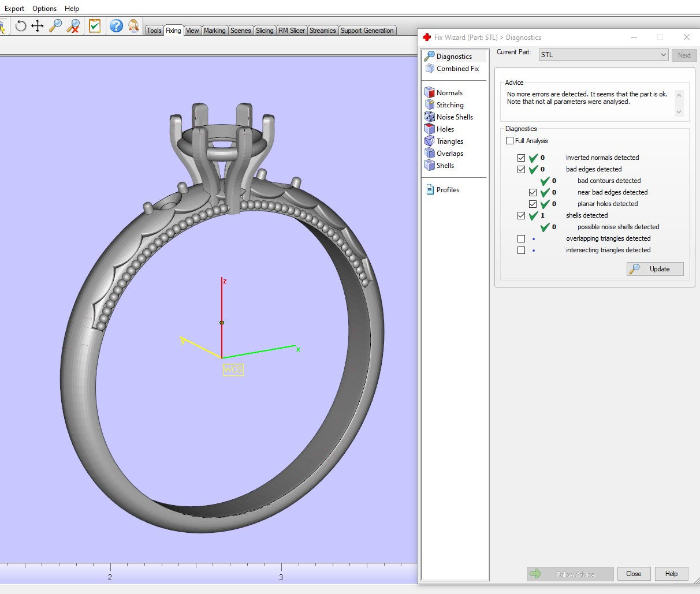Image resolution: width=700 pixels, height=594 pixels.
Task: Click the Close button in Fix Wizard
Action: tap(634, 574)
